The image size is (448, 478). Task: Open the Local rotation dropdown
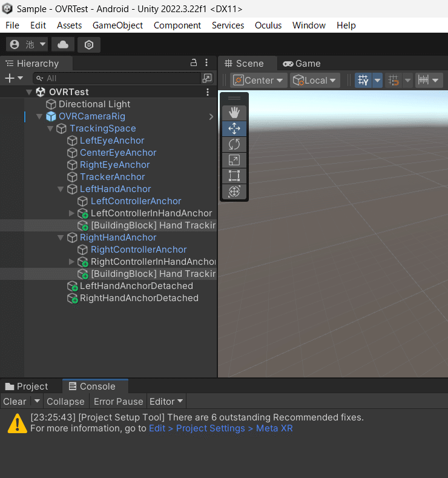pos(315,81)
